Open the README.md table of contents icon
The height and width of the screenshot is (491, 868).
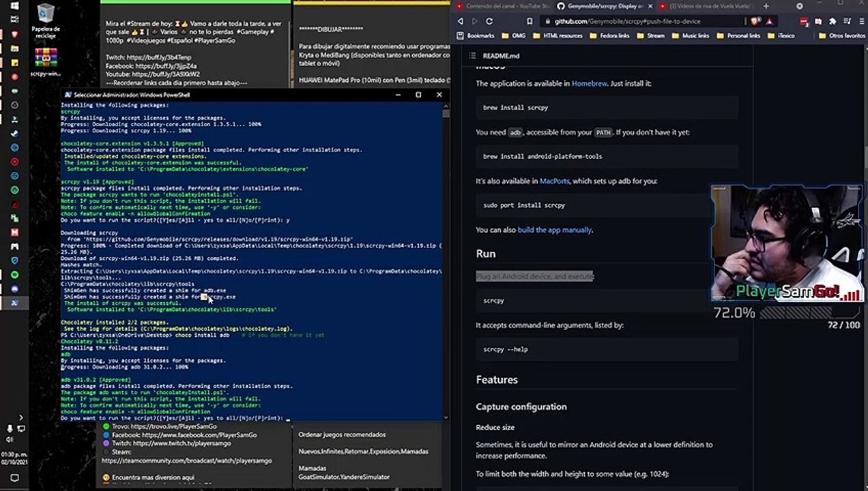coord(472,56)
